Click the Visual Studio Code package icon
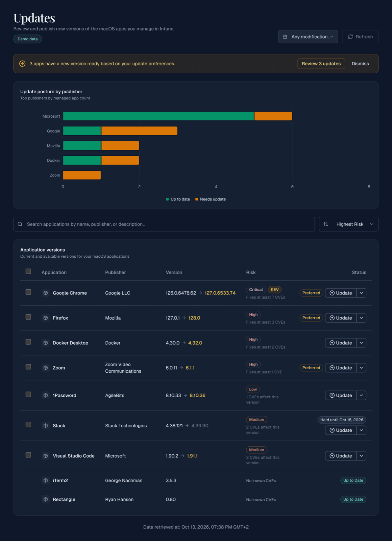This screenshot has width=392, height=541. [x=46, y=456]
